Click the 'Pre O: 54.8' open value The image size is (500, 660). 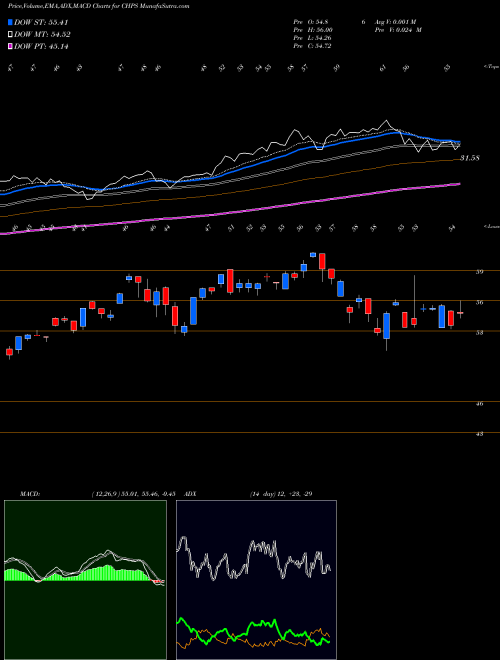[x=311, y=22]
